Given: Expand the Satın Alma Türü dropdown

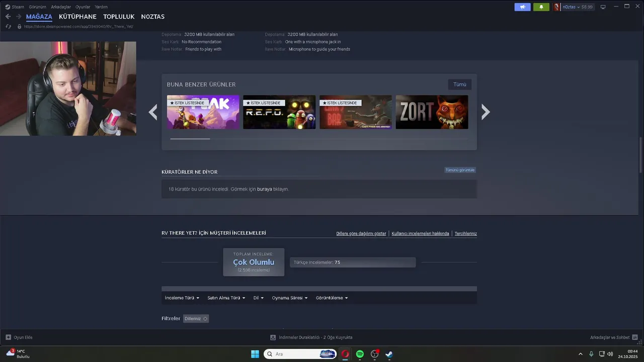Looking at the screenshot, I should (x=226, y=298).
